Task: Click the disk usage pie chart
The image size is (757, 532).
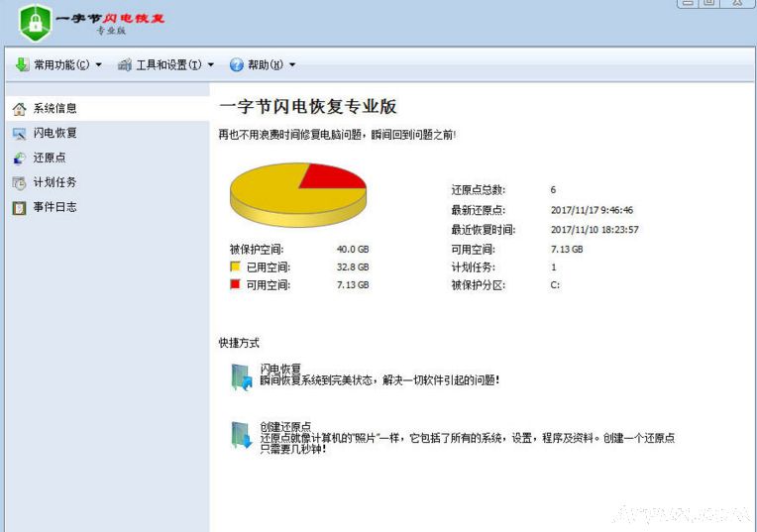Action: point(298,194)
